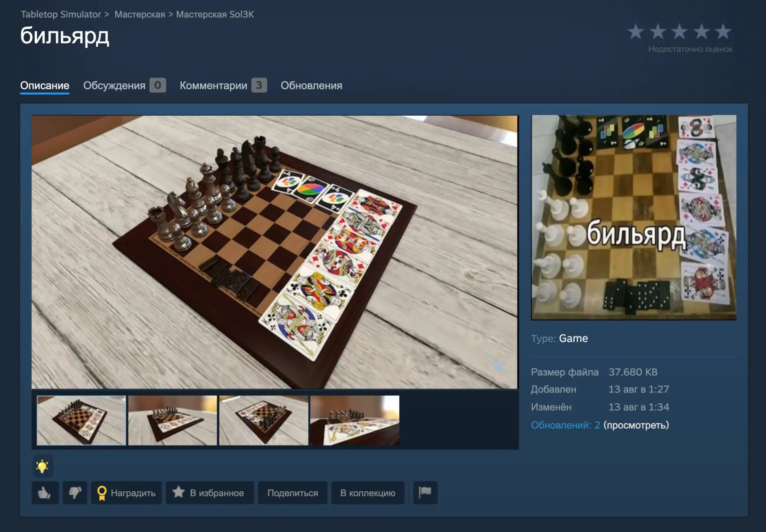Select the second screenshot thumbnail
The width and height of the screenshot is (766, 532).
pyautogui.click(x=172, y=420)
